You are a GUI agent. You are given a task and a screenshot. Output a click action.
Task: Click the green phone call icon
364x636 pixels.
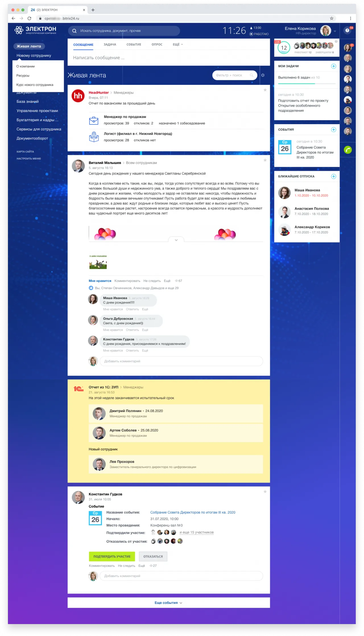click(348, 150)
